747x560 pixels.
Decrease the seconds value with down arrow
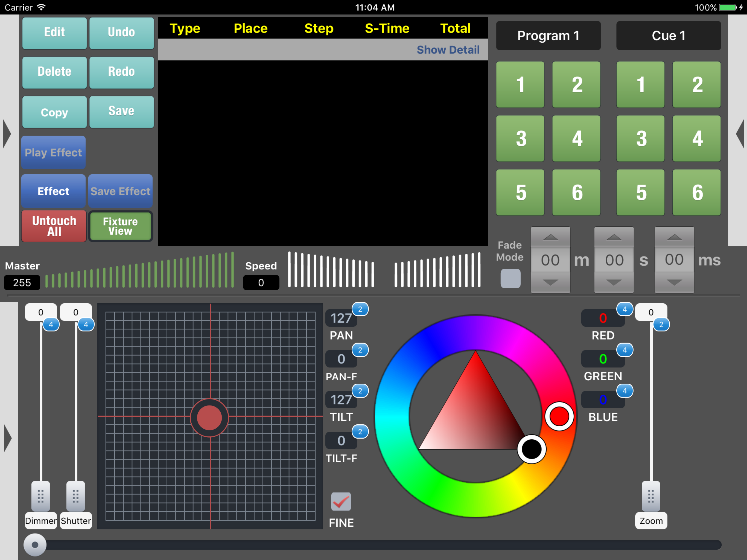pos(614,282)
